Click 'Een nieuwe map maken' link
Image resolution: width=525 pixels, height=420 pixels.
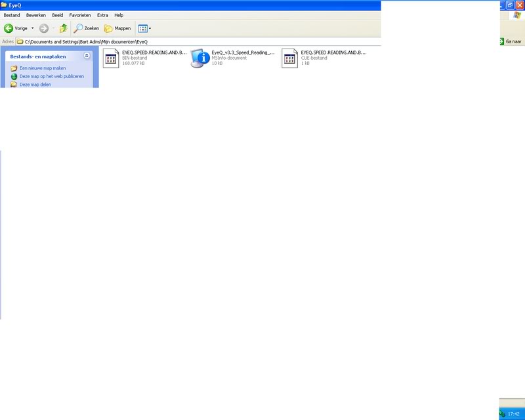tap(43, 68)
